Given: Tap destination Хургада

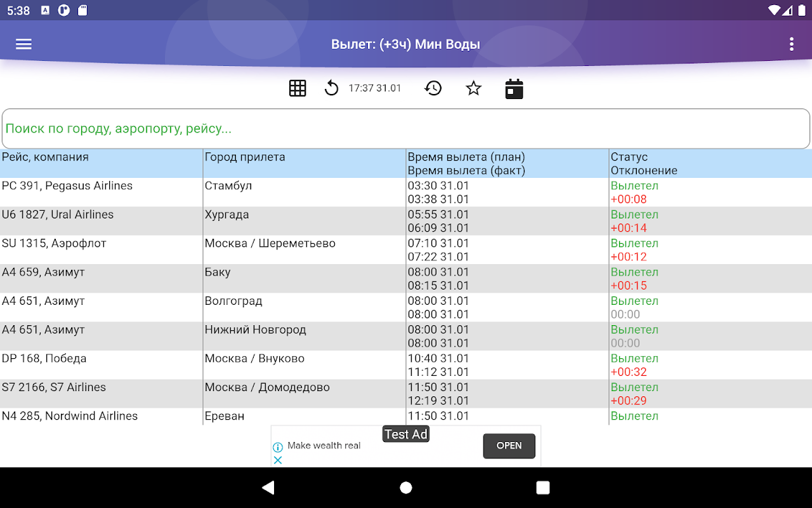Looking at the screenshot, I should [x=226, y=215].
